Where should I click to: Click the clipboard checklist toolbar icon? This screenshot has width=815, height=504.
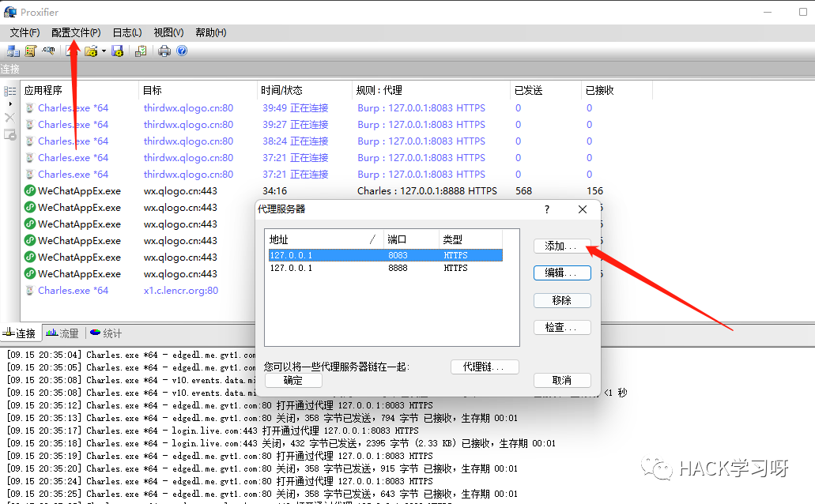pyautogui.click(x=141, y=51)
